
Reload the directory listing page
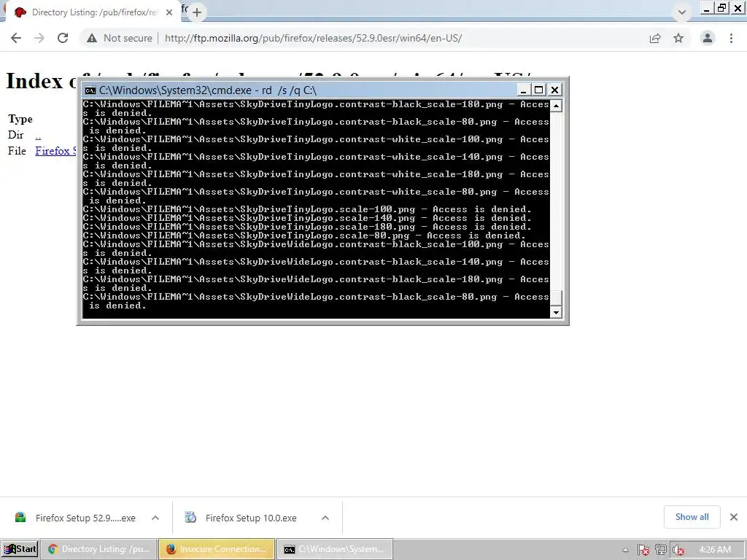pos(63,38)
